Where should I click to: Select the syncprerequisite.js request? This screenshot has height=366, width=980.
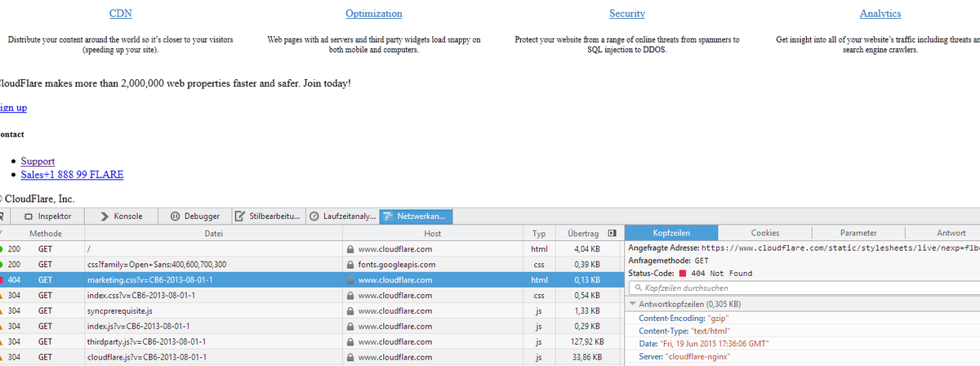312,311
